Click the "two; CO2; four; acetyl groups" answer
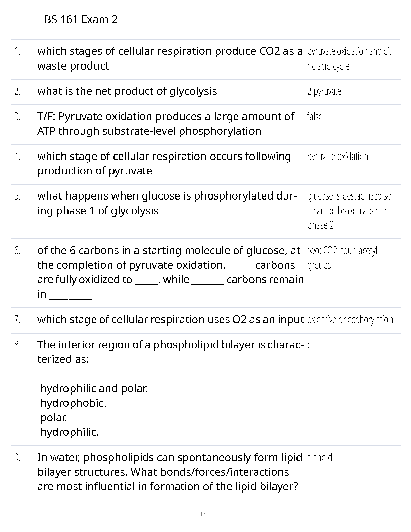This screenshot has width=411, height=532. (x=342, y=258)
